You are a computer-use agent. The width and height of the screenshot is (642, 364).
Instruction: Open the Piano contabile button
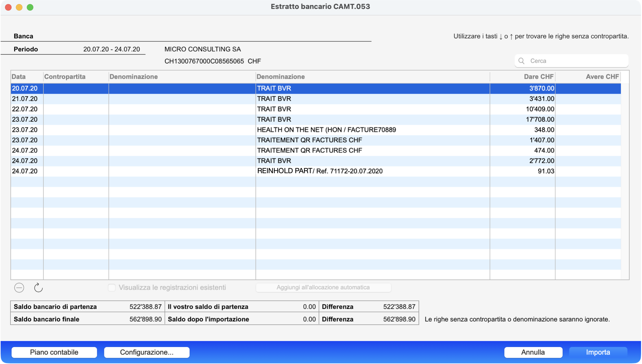click(54, 352)
